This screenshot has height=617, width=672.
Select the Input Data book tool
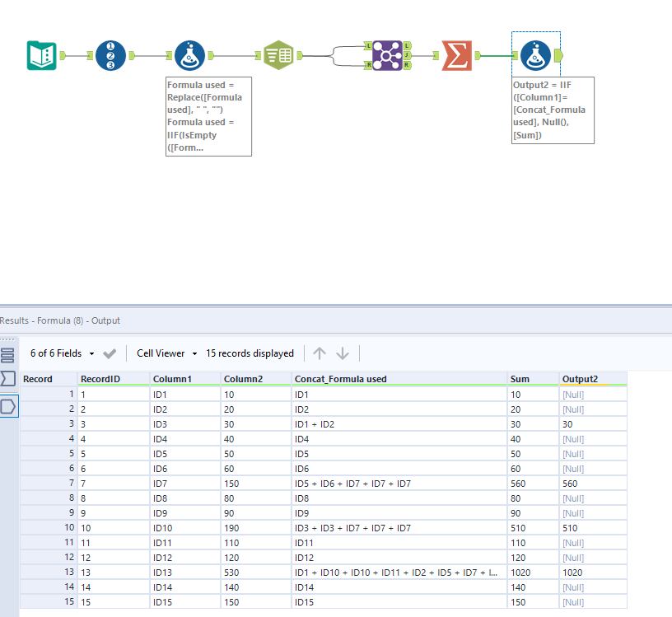(x=41, y=55)
